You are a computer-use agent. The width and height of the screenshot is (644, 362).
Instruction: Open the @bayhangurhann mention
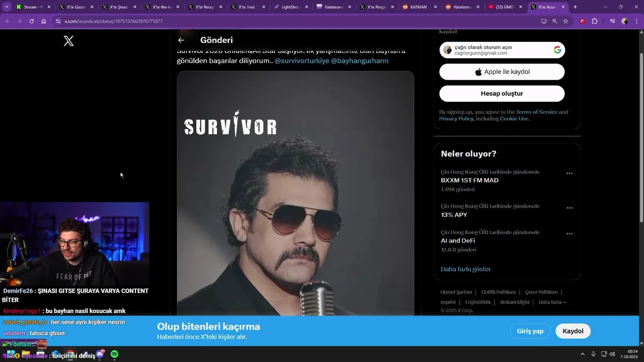(x=360, y=61)
